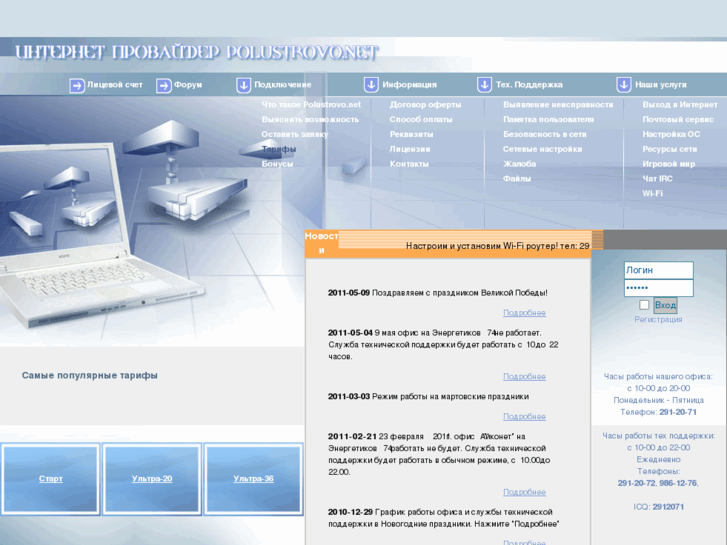This screenshot has width=727, height=545.
Task: Click the 2010-12-29 news entry text
Action: [x=444, y=518]
